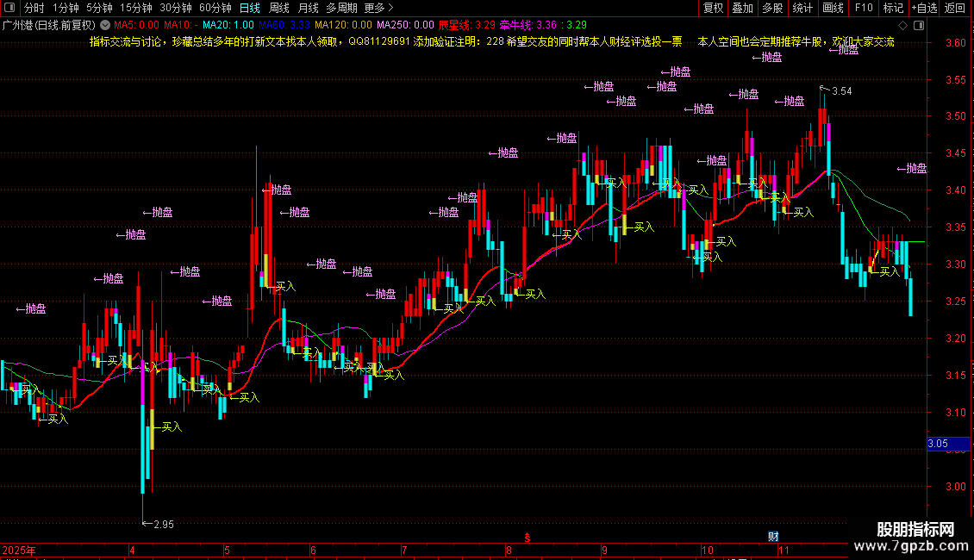Image resolution: width=974 pixels, height=560 pixels.
Task: Click the 复权 adjustment button
Action: point(713,8)
